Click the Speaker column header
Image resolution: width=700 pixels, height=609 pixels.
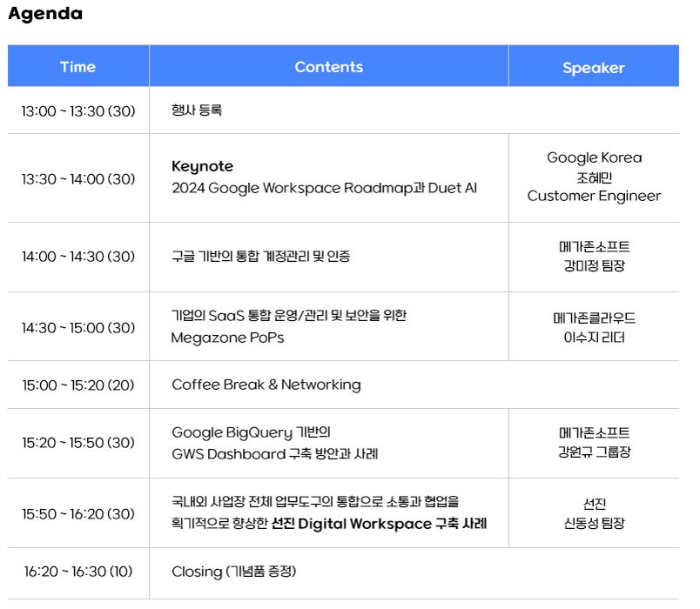[x=593, y=68]
